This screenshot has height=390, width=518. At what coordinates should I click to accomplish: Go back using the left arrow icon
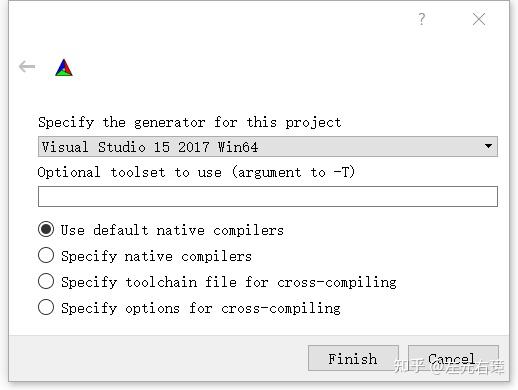[27, 67]
